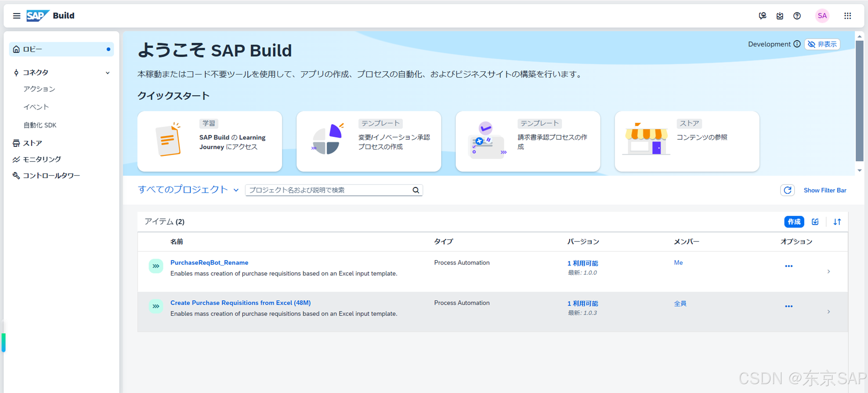This screenshot has height=393, width=868.
Task: Click the Development info icon
Action: (797, 44)
